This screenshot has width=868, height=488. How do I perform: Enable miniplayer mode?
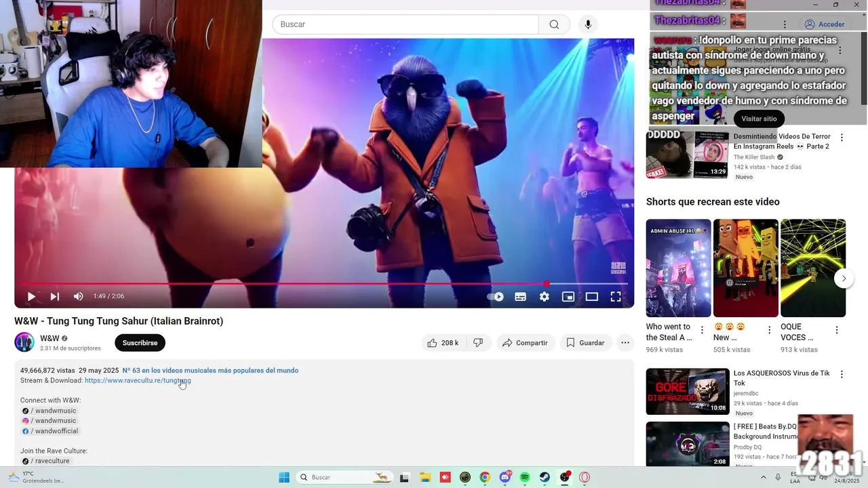[x=568, y=296]
